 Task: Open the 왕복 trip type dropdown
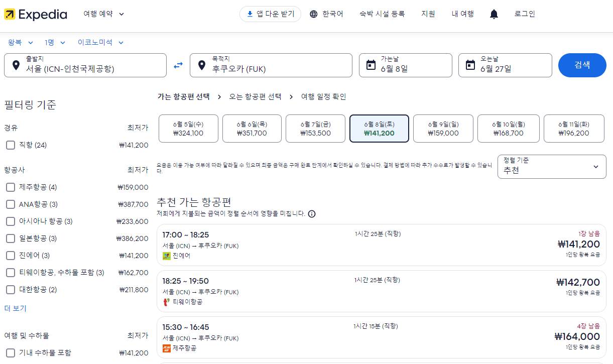coord(21,43)
